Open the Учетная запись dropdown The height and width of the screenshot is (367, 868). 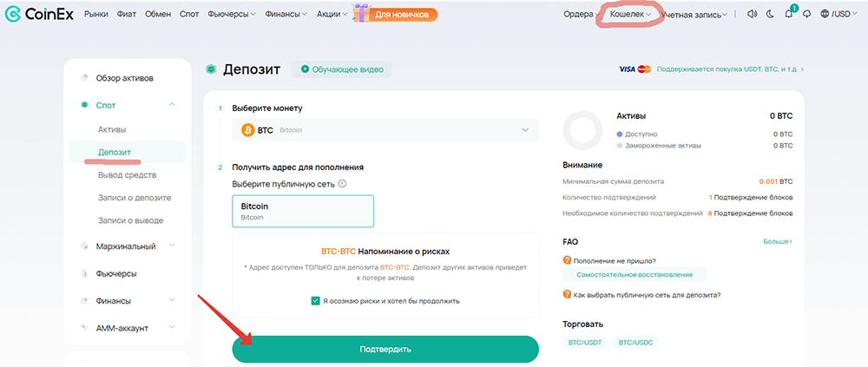694,15
